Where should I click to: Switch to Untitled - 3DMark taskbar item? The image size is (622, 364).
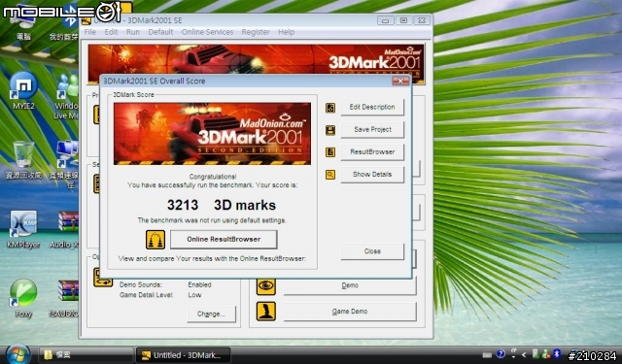point(184,355)
